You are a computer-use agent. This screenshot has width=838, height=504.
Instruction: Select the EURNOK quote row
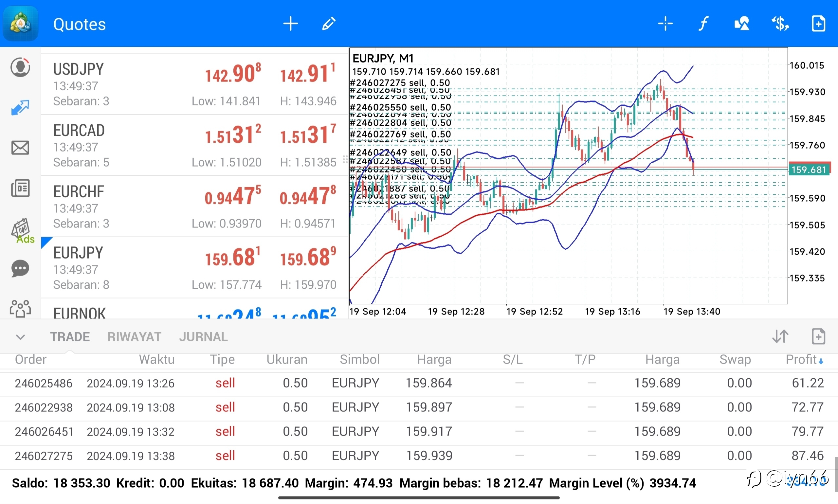[x=195, y=309]
